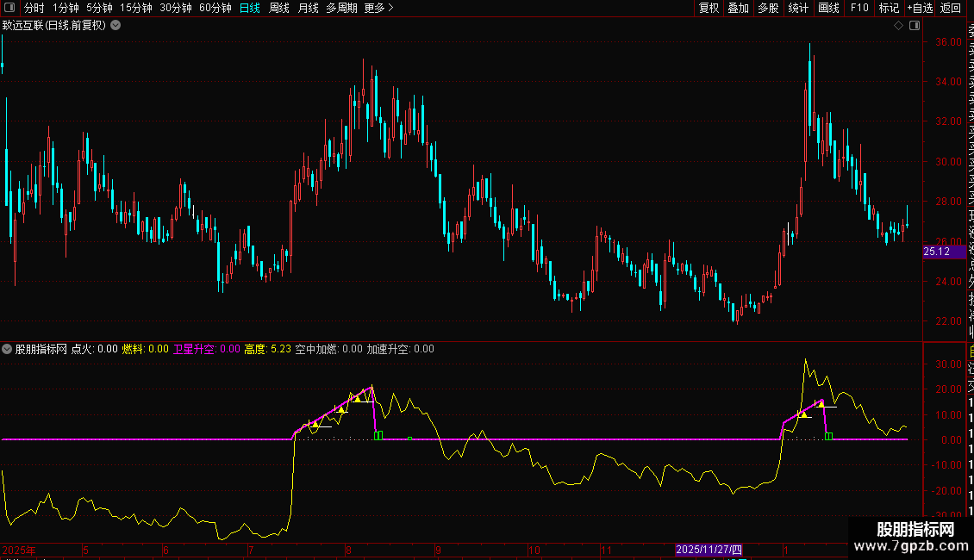Viewport: 974px width, 560px height.
Task: Click the green box marker near January
Action: (828, 437)
